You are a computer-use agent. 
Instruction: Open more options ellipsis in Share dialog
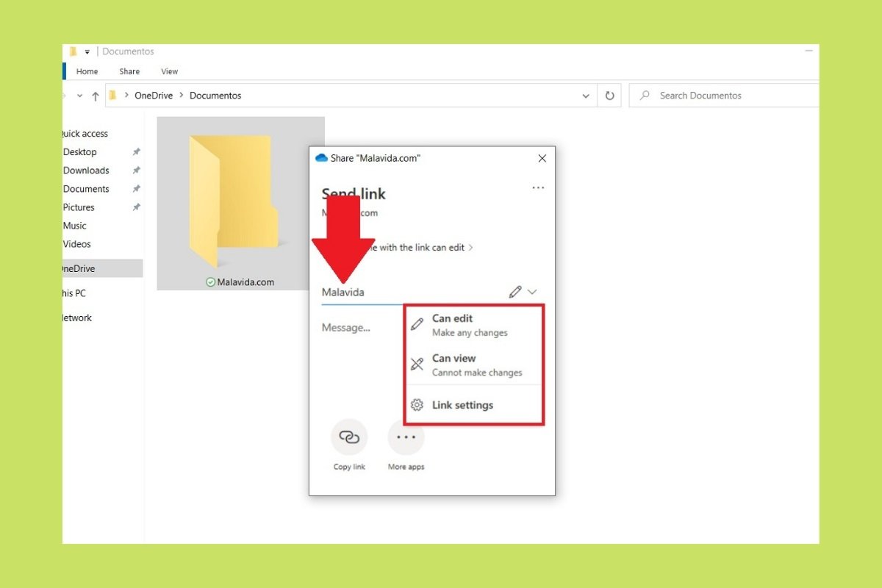tap(538, 188)
